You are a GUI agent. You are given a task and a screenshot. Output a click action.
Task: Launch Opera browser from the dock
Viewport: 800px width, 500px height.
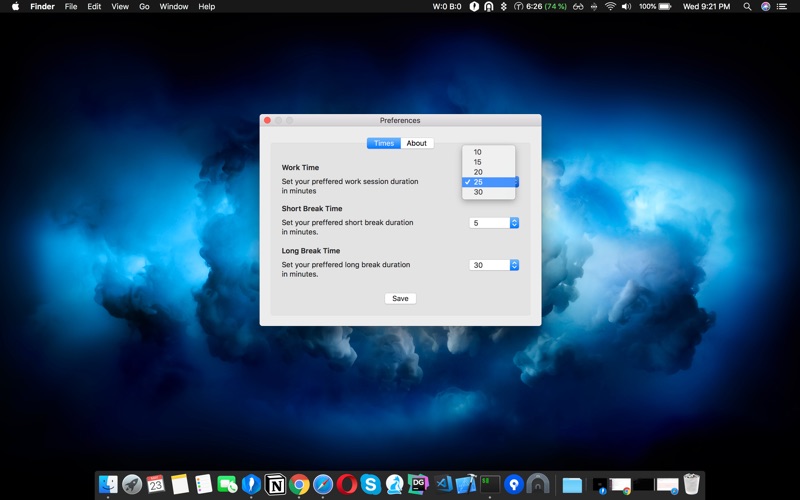(347, 485)
